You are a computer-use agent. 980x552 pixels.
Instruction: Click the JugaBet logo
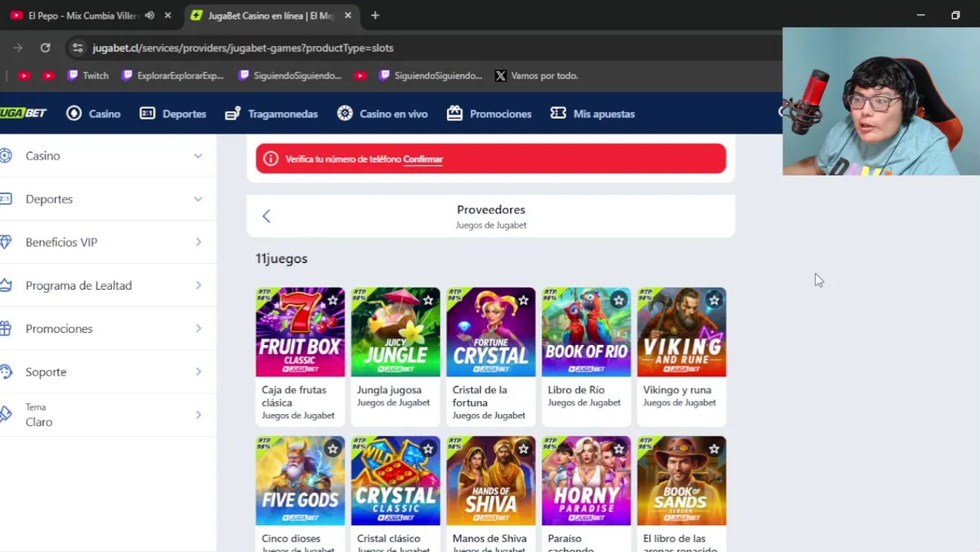pos(23,113)
